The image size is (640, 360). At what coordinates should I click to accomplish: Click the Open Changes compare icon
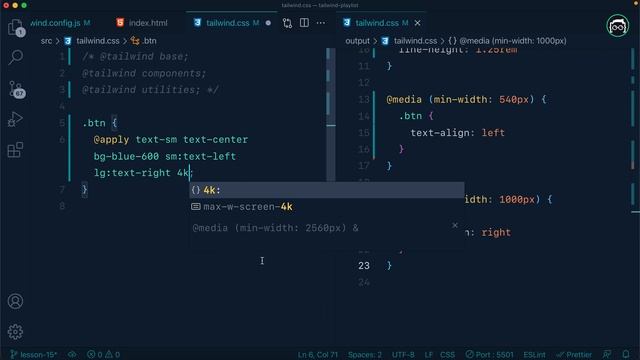pyautogui.click(x=287, y=23)
